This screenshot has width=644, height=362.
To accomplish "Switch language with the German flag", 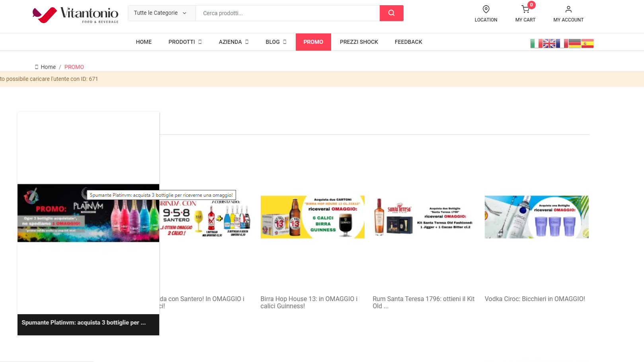I will pyautogui.click(x=575, y=43).
